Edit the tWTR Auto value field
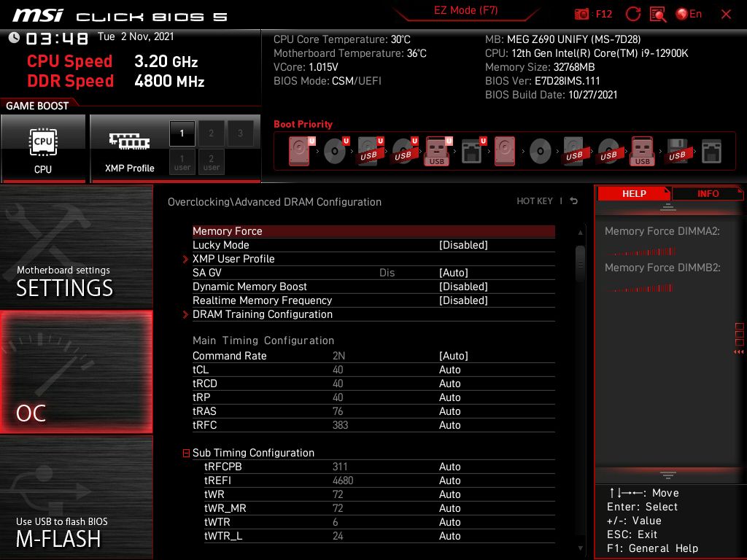 [449, 522]
